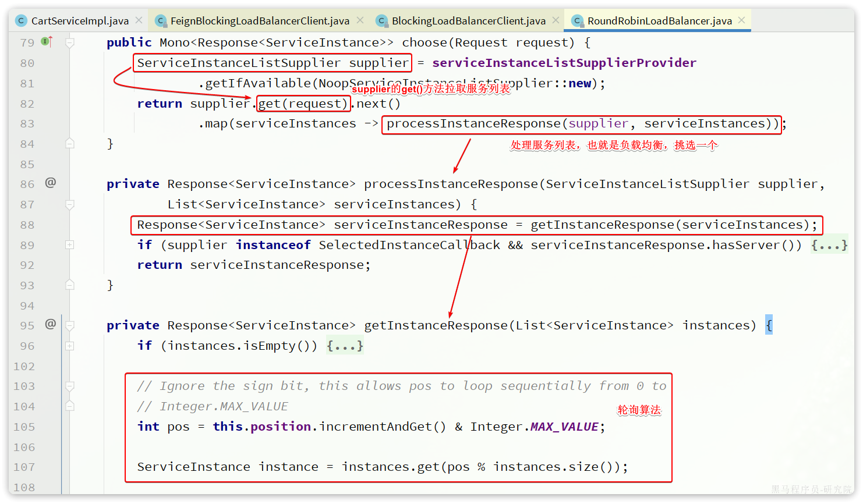Click the @ gutter icon on line 95
The height and width of the screenshot is (504, 863).
51,324
